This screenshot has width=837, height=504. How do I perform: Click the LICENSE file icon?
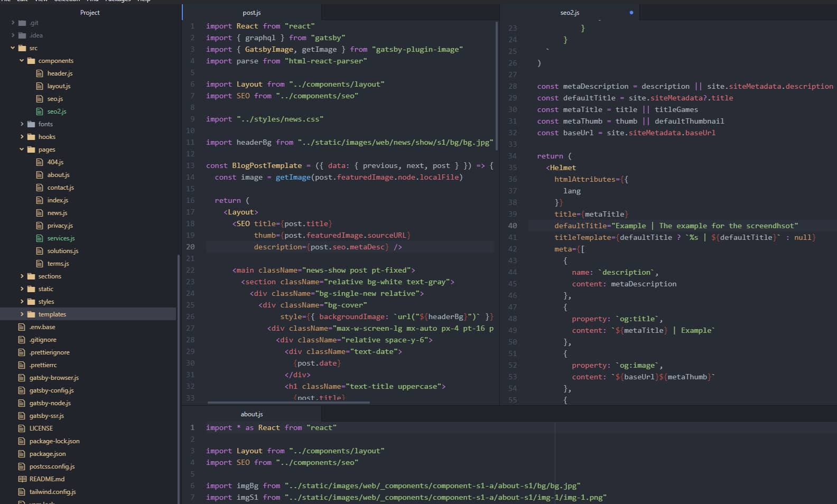coord(22,428)
